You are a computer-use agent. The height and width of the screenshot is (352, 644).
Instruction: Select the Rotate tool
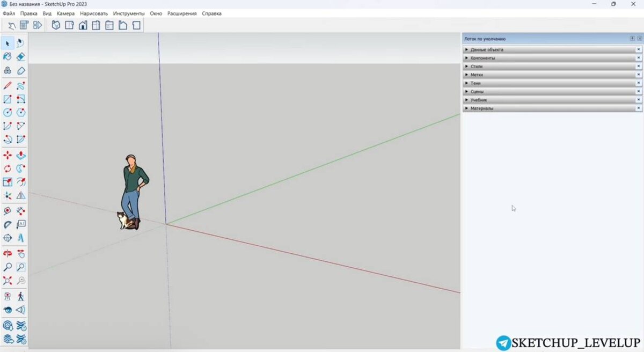[x=8, y=168]
